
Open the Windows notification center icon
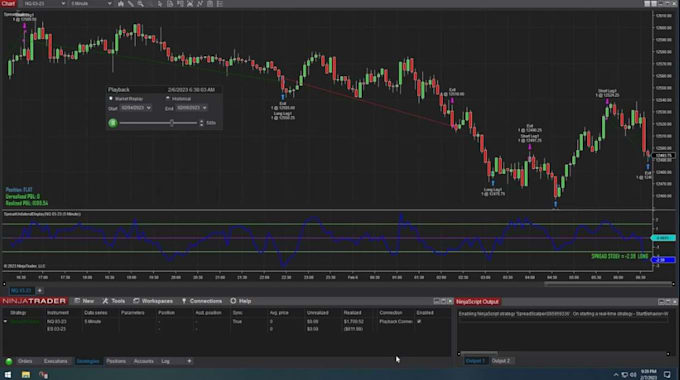click(667, 375)
